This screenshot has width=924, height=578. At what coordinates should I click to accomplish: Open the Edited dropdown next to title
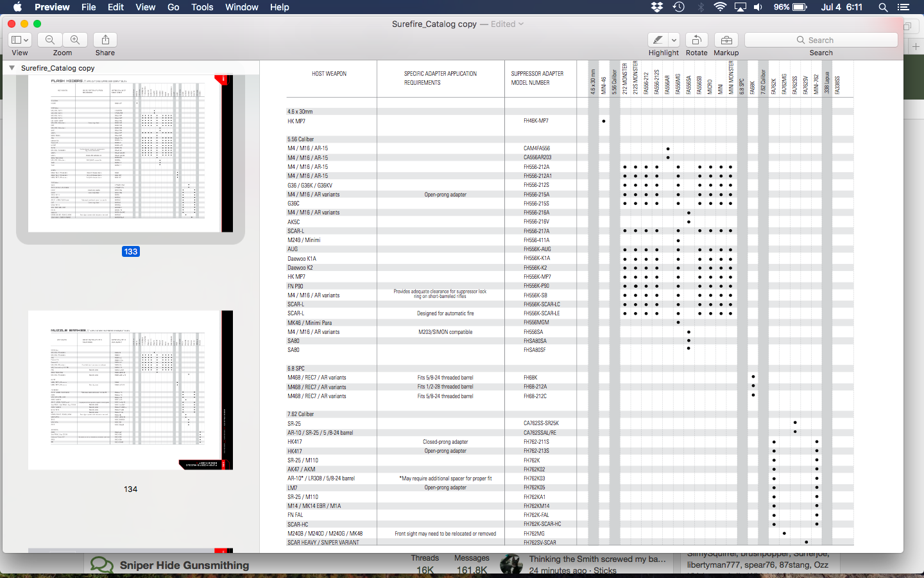point(507,24)
